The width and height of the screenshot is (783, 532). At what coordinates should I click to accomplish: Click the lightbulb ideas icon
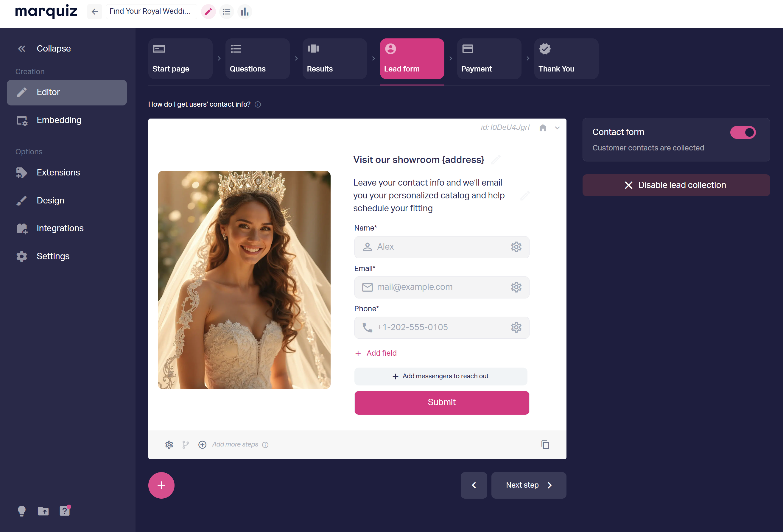click(x=21, y=511)
